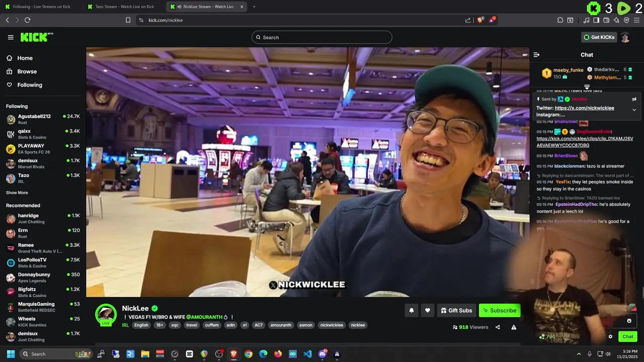The height and width of the screenshot is (362, 644).
Task: Open the browser main menu
Action: point(637,20)
